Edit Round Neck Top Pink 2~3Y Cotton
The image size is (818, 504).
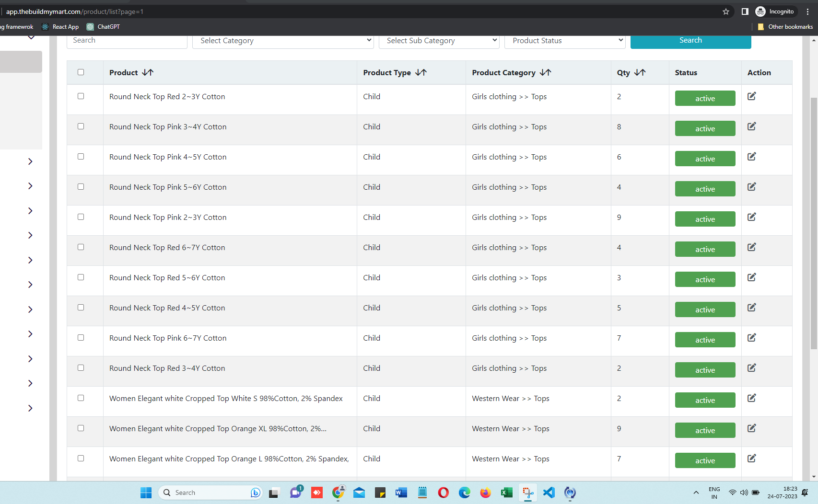[x=751, y=217]
